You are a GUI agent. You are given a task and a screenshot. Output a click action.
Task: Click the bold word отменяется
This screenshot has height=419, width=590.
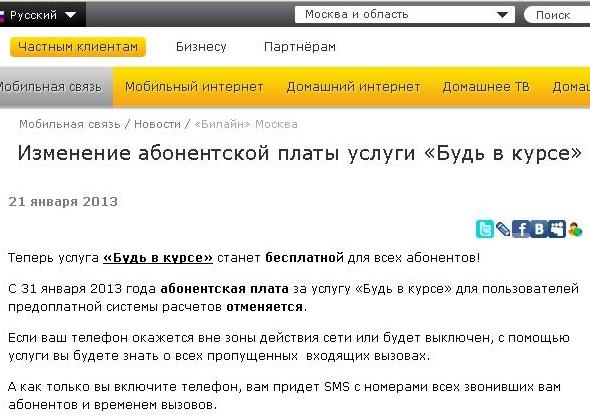point(265,307)
